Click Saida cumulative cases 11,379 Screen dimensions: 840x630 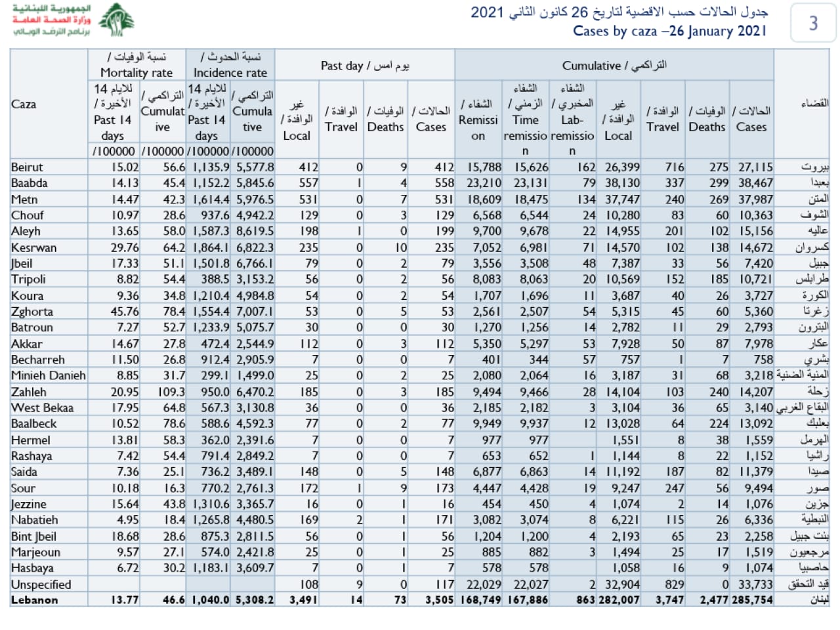(756, 472)
